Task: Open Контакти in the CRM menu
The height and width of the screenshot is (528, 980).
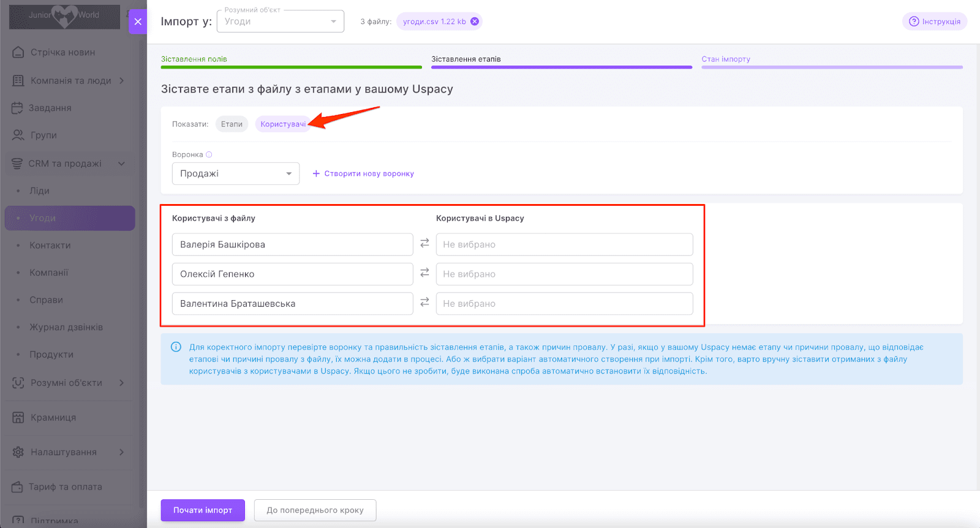Action: tap(50, 245)
